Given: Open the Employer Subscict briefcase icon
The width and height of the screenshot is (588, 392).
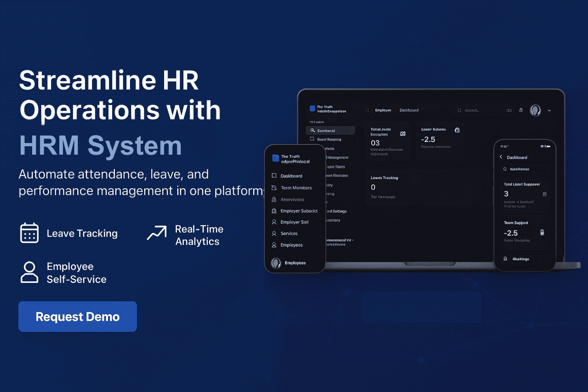Looking at the screenshot, I should [x=274, y=211].
